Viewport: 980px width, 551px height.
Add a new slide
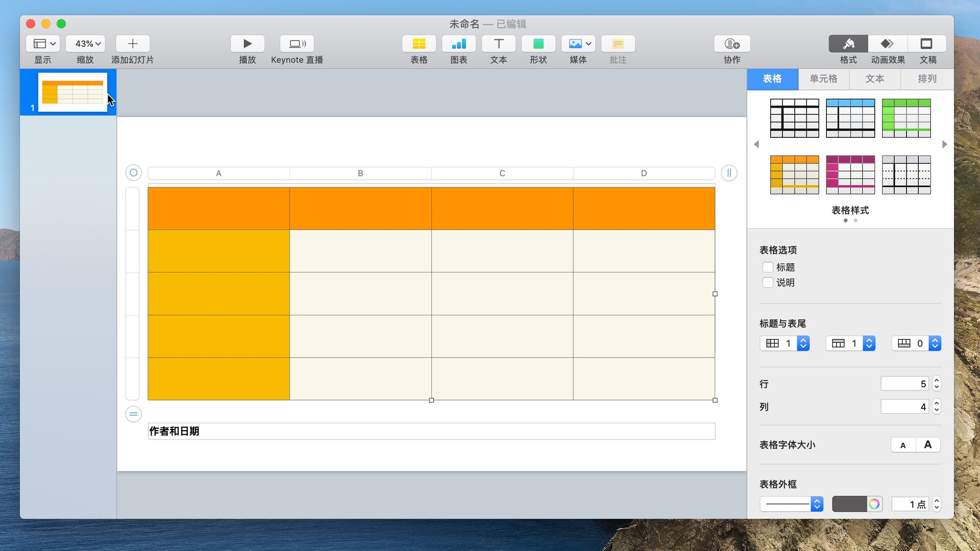(132, 44)
